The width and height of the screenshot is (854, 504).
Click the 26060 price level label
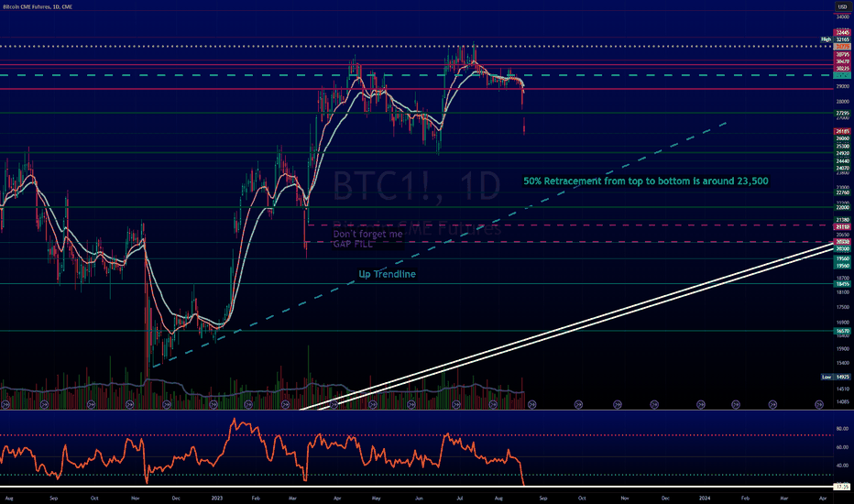pyautogui.click(x=843, y=138)
